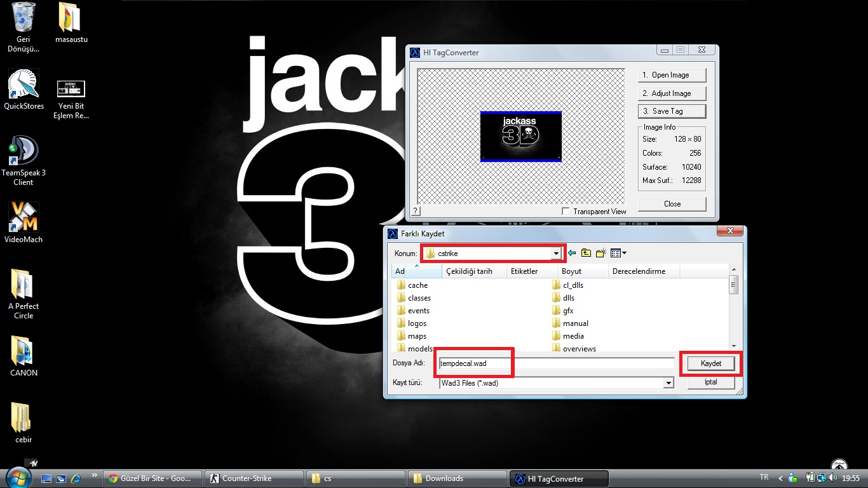Click the Dosya Adı filename field
Image resolution: width=868 pixels, height=488 pixels.
coord(557,363)
